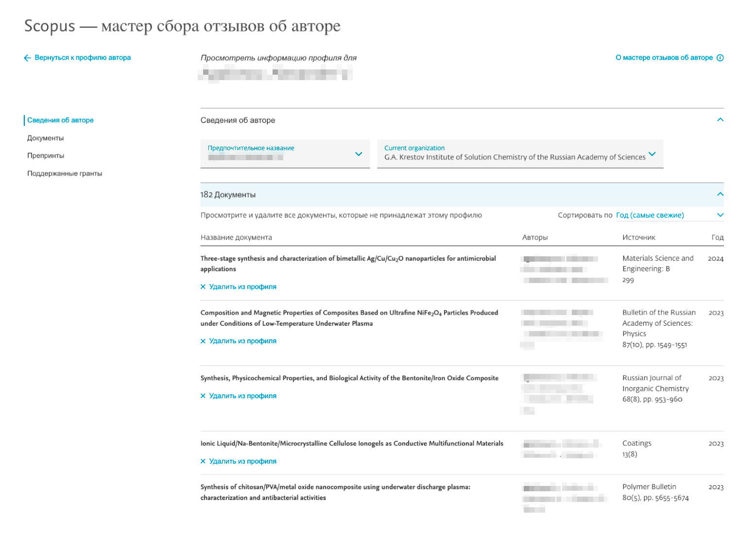Click X icon to remove Bentonite/Iron Oxide document
Screen dimensions: 756x534
203,396
